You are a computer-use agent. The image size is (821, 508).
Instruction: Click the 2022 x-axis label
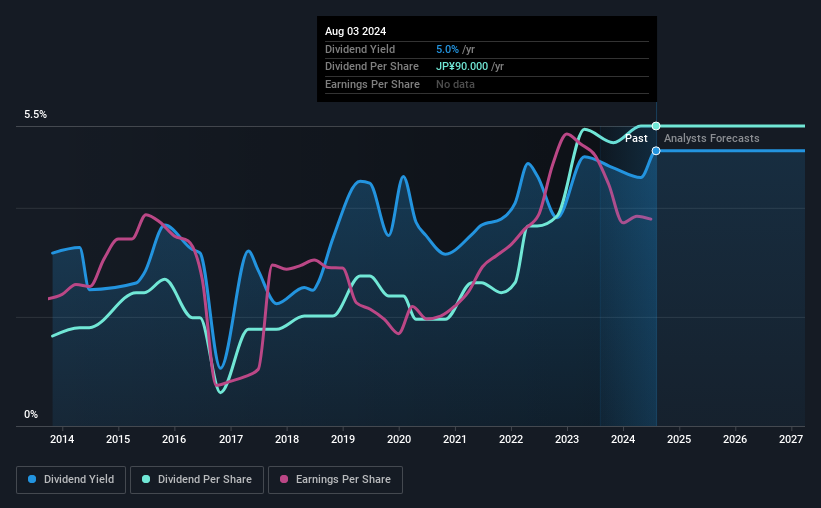[x=511, y=439]
